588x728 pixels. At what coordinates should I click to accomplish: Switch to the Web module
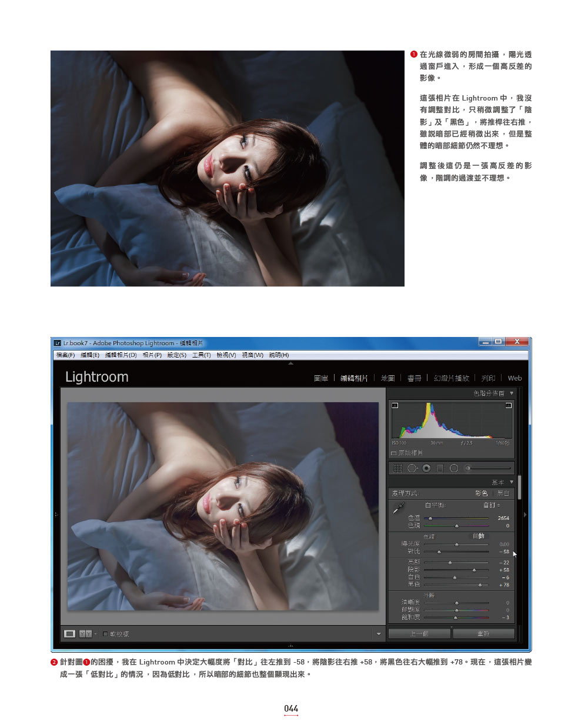click(x=515, y=378)
